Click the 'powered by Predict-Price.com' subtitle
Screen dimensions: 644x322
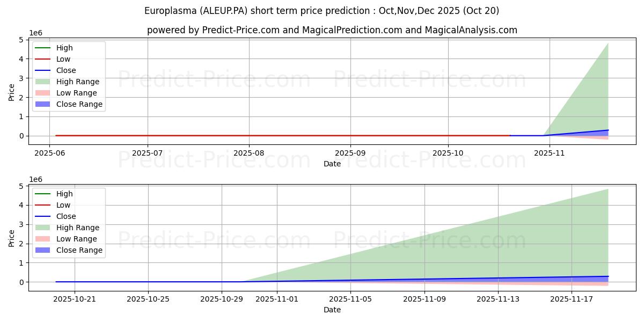[332, 30]
